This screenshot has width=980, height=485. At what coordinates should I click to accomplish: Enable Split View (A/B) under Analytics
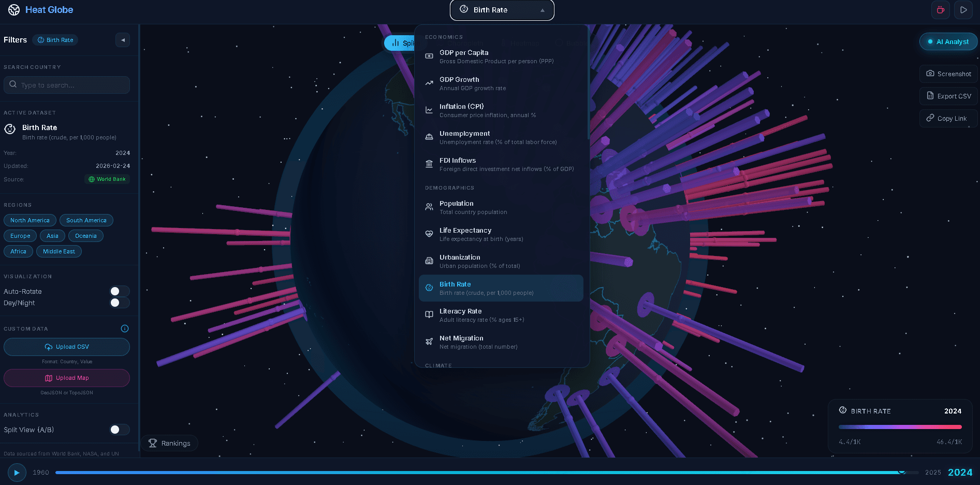[x=119, y=430]
